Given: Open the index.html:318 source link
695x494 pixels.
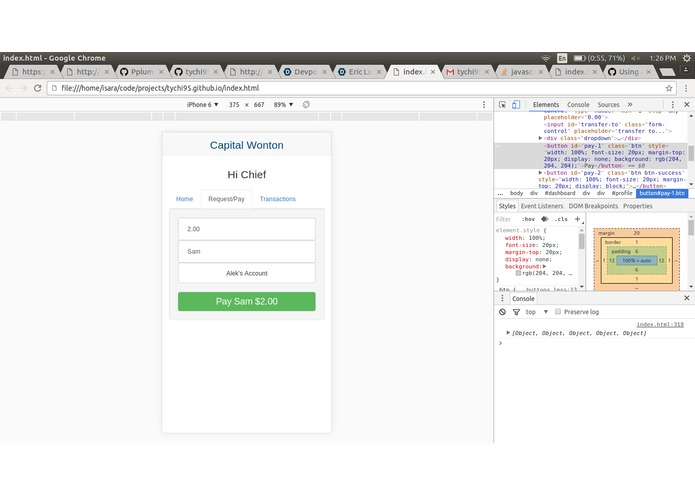Looking at the screenshot, I should click(660, 325).
